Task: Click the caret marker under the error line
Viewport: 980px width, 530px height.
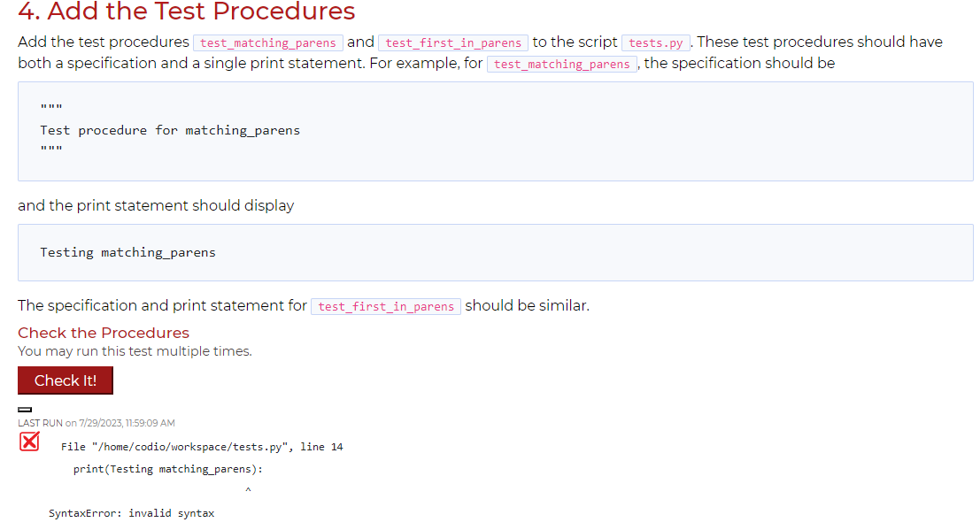Action: [248, 489]
